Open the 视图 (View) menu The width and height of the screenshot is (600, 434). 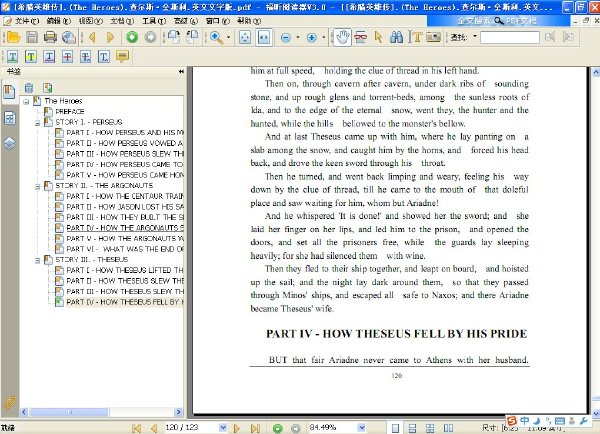pos(90,21)
